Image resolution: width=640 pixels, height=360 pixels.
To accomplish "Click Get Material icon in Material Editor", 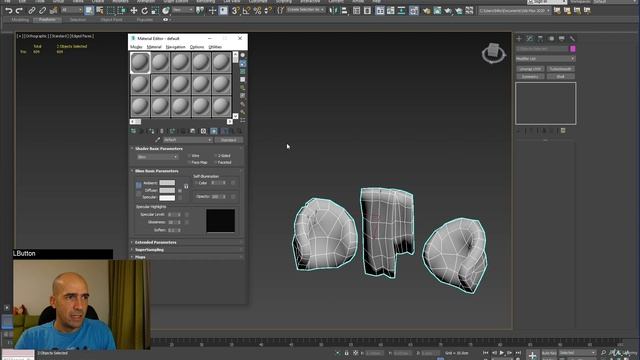I will (x=133, y=131).
